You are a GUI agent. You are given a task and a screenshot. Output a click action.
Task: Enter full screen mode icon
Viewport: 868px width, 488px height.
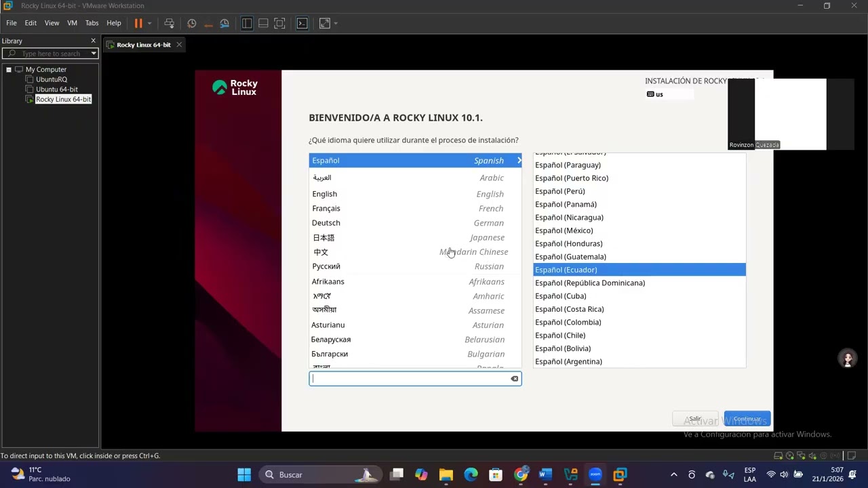click(x=279, y=23)
